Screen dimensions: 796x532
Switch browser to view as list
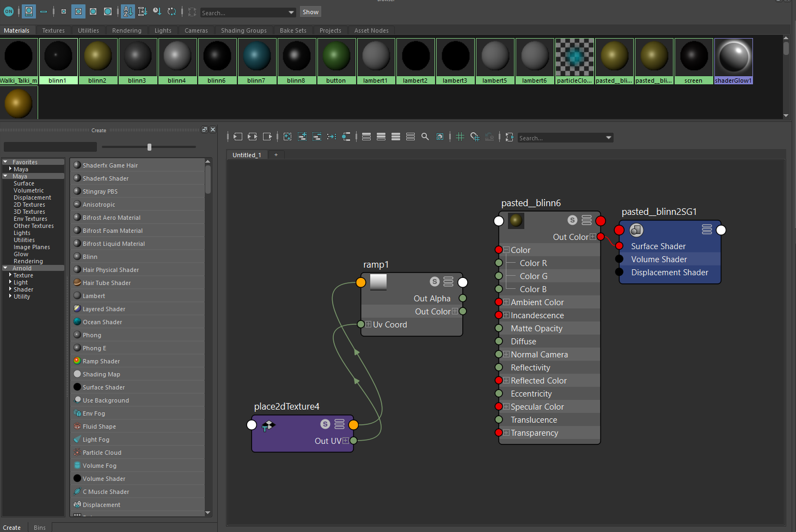tap(44, 11)
